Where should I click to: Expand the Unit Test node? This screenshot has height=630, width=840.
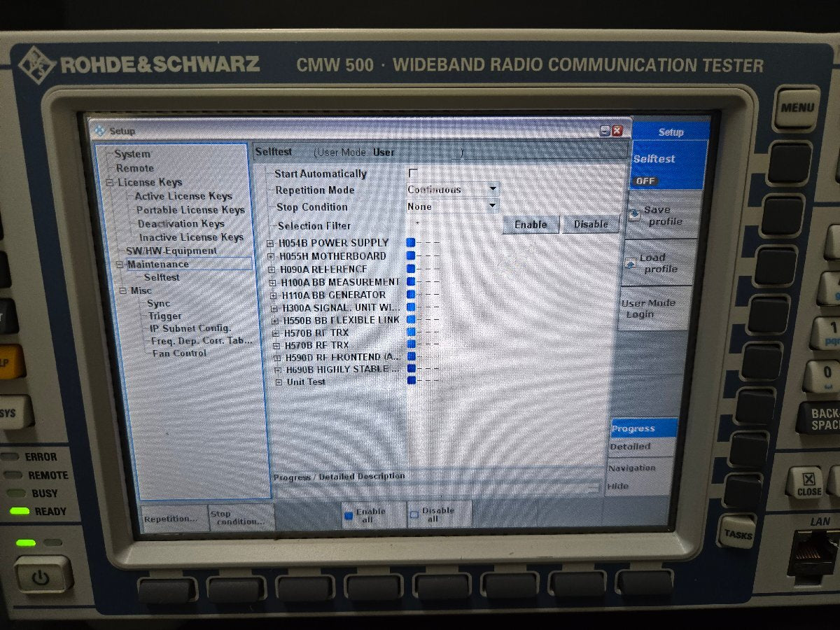[x=279, y=382]
